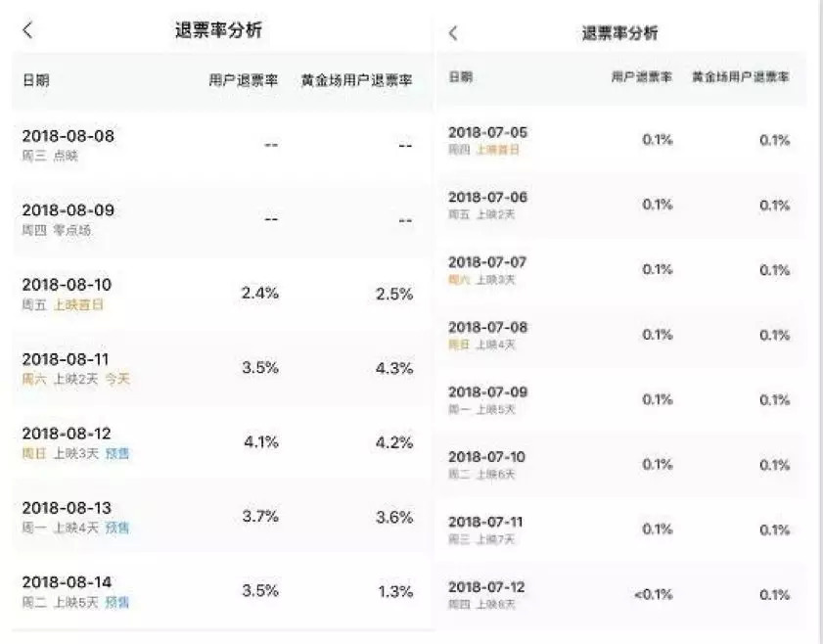Click the <0.1% value for 2018-07-12
The height and width of the screenshot is (644, 823).
pyautogui.click(x=653, y=594)
